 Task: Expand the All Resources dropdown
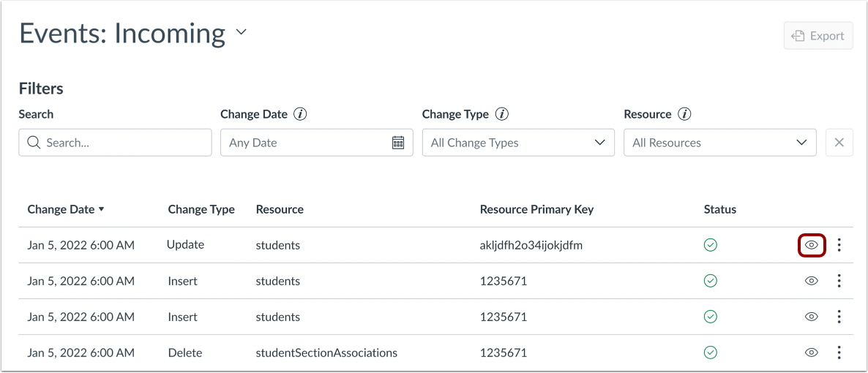click(719, 143)
